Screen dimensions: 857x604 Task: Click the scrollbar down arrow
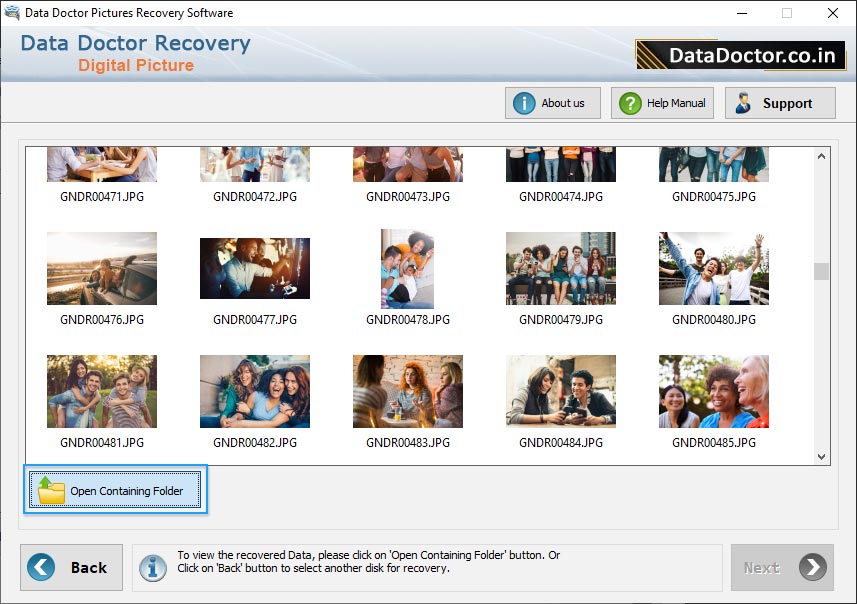(x=821, y=456)
